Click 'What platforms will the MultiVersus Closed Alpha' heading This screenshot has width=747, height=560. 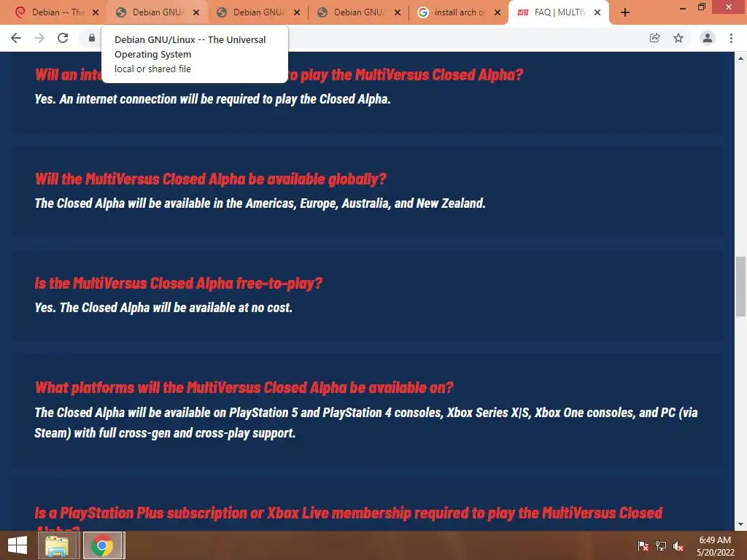tap(244, 388)
